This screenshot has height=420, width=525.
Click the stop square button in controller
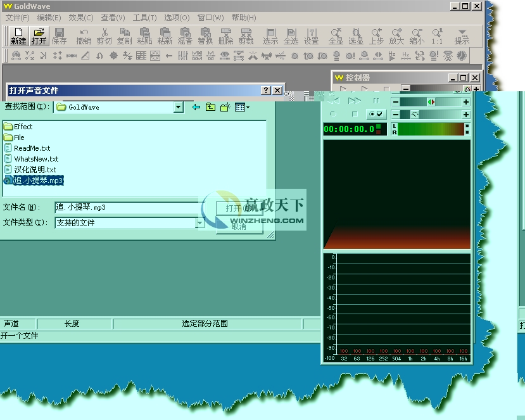pyautogui.click(x=355, y=114)
